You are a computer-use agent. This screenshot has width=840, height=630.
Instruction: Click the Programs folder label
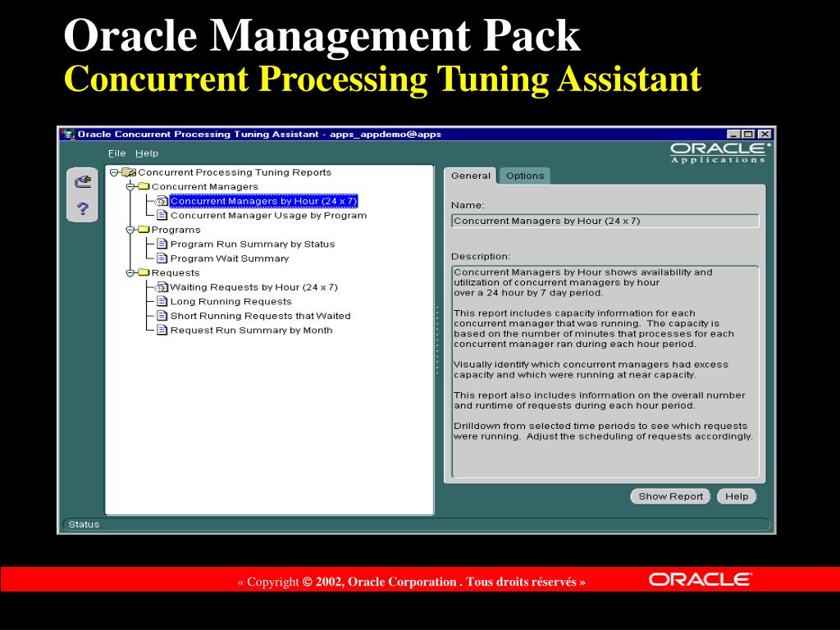[x=176, y=230]
